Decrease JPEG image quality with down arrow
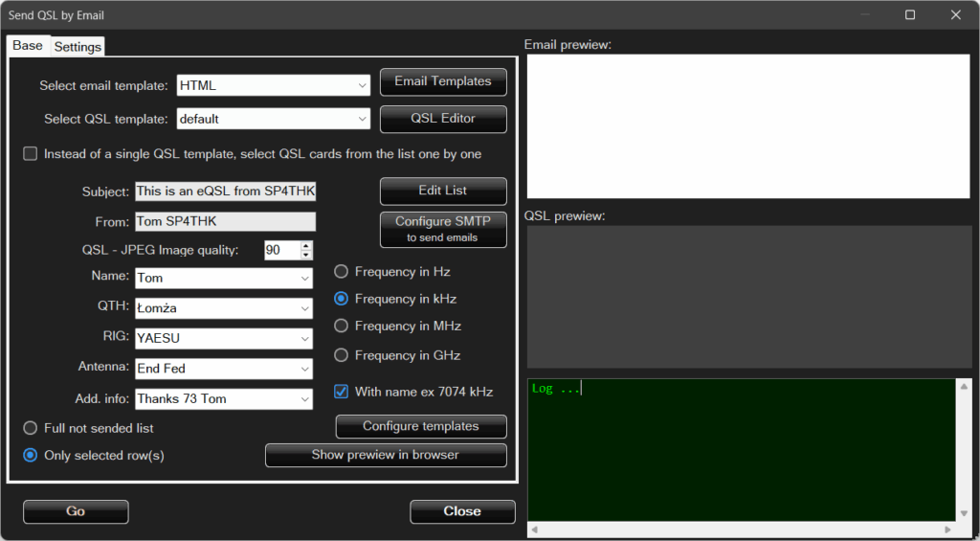 coord(306,255)
